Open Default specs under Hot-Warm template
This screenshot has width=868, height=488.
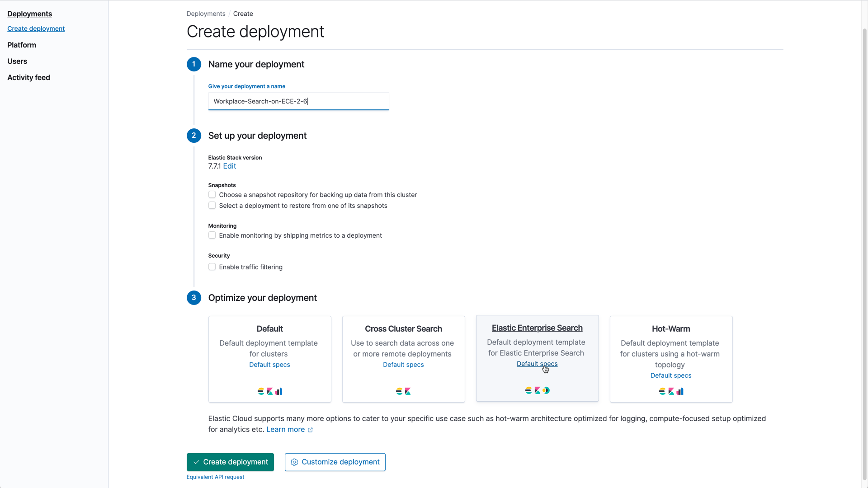671,375
